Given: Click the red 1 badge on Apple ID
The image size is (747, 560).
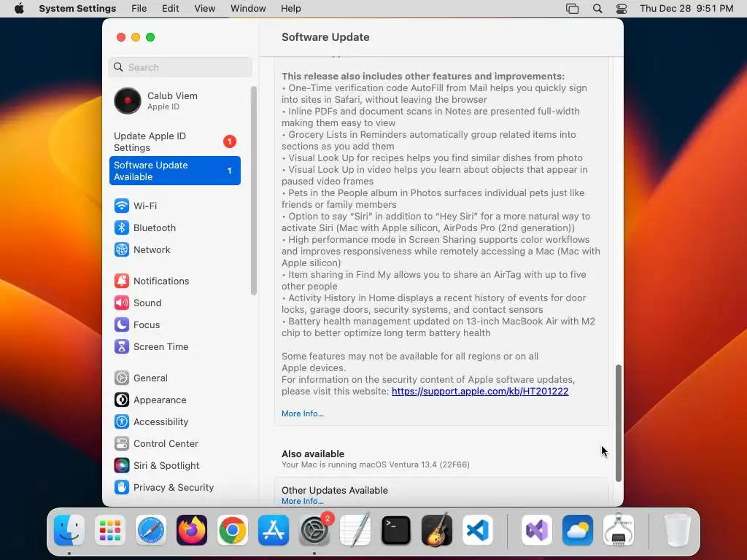Looking at the screenshot, I should point(230,141).
